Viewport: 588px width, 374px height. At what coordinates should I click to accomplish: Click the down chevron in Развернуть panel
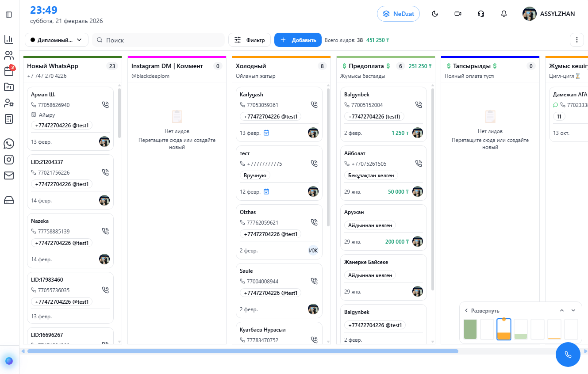click(573, 310)
